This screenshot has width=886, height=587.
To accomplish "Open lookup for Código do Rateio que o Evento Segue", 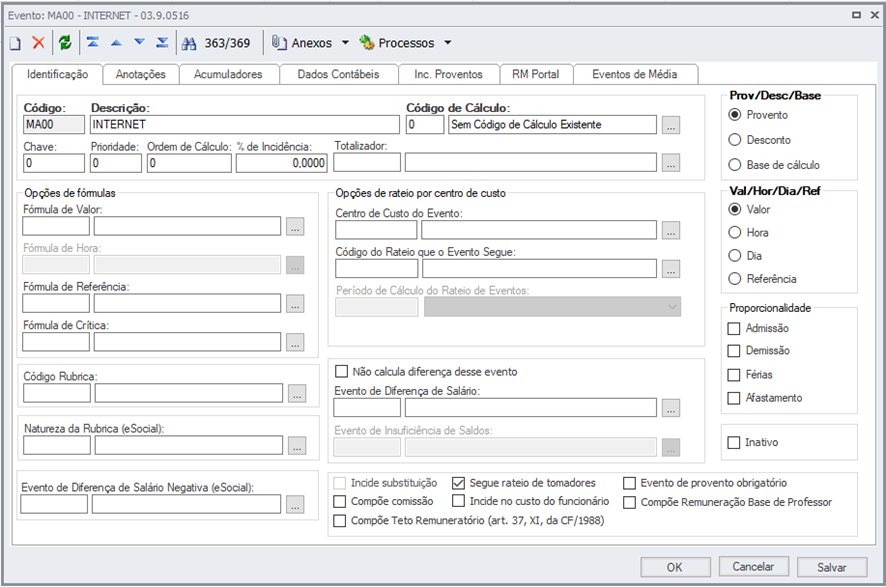I will coord(671,268).
